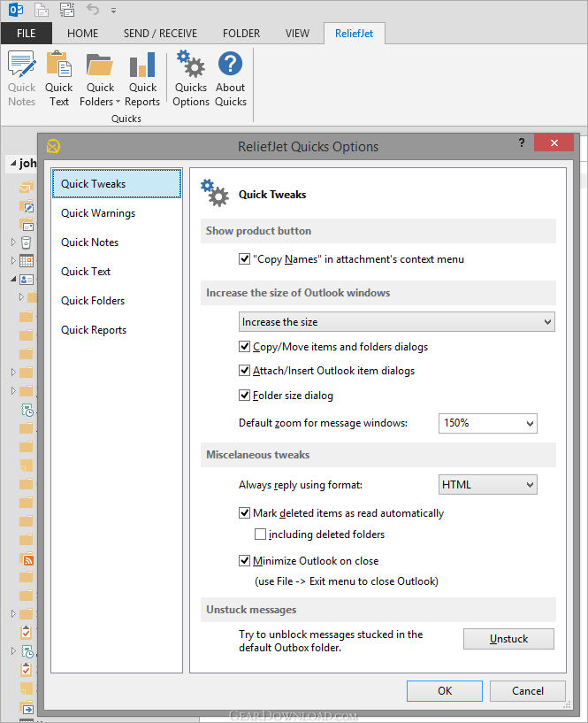Enable including deleted folders checkbox

point(260,534)
